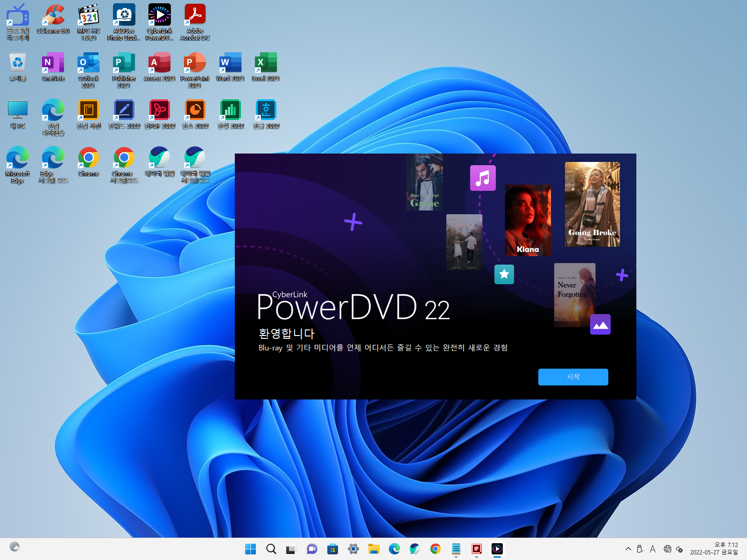Image resolution: width=747 pixels, height=560 pixels.
Task: Expand hidden system tray icons
Action: coord(628,549)
